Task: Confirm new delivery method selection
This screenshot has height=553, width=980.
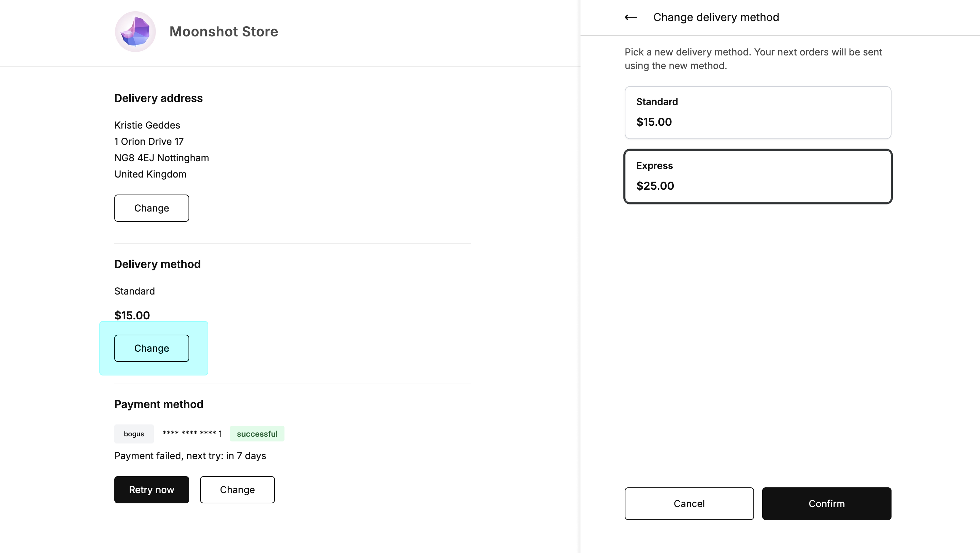Action: tap(827, 503)
